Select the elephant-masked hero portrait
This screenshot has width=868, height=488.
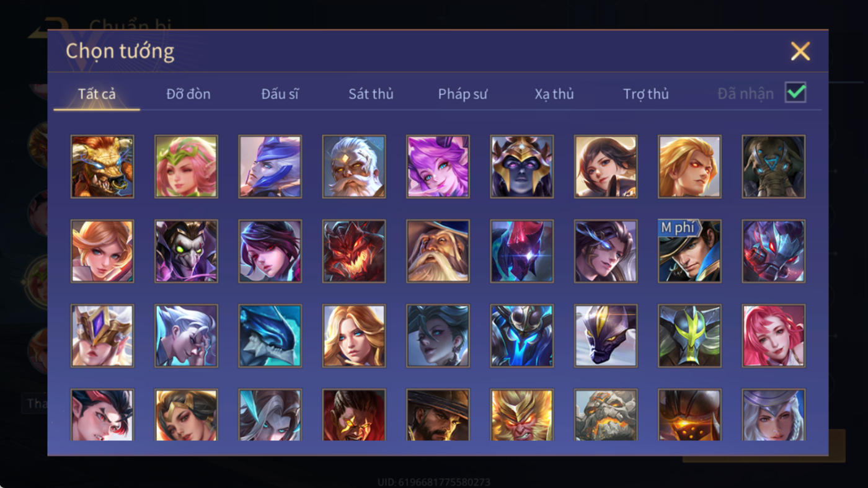pyautogui.click(x=774, y=167)
